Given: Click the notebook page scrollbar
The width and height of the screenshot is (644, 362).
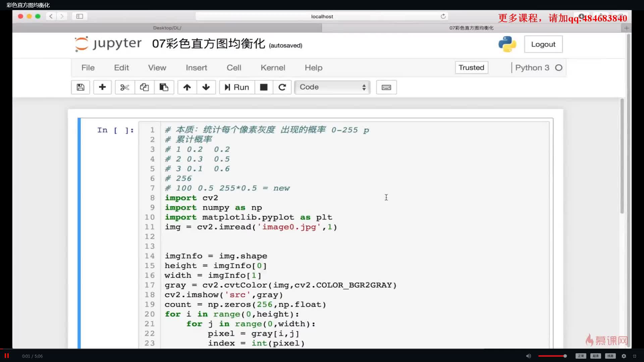Looking at the screenshot, I should click(x=622, y=156).
